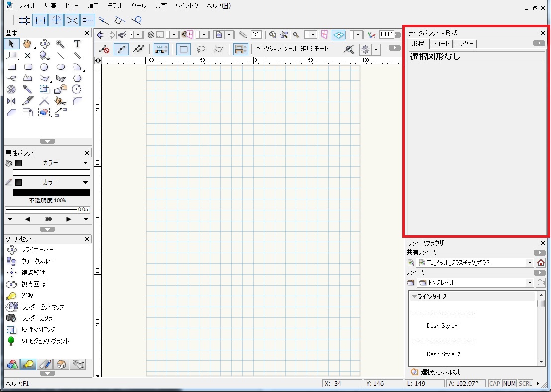Select the Fillet tool

(x=77, y=101)
